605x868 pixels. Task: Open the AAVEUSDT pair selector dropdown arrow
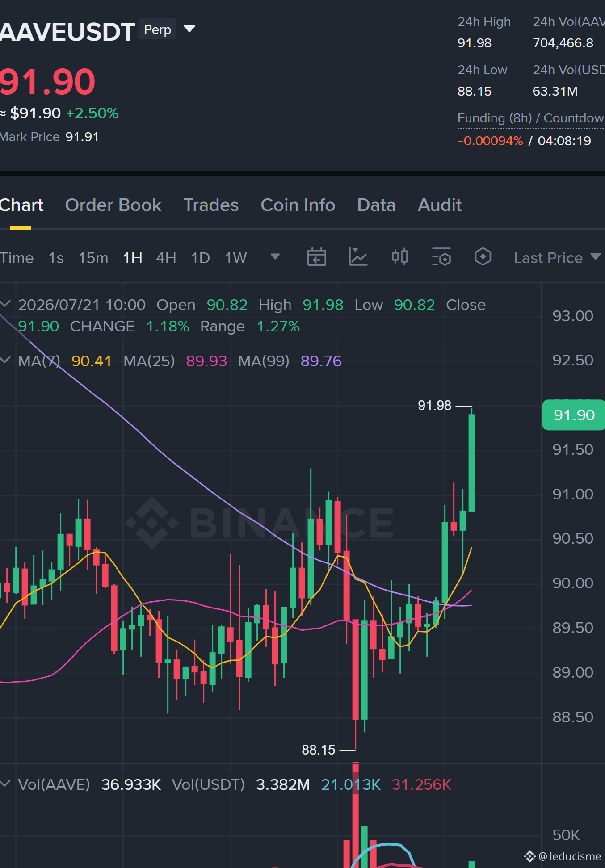(x=189, y=29)
